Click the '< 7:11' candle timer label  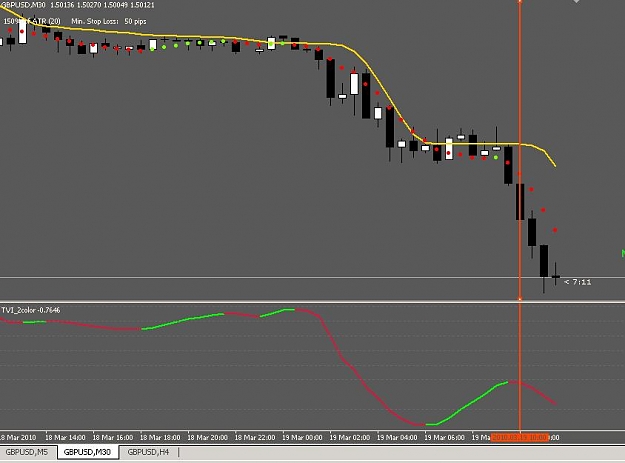578,282
